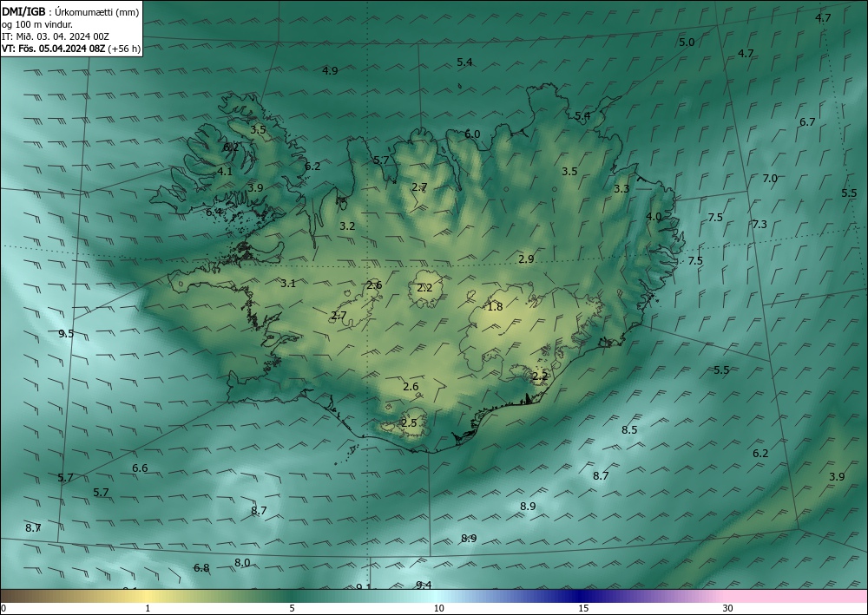Click the 8.0 value near the bottom
This screenshot has width=868, height=615.
click(242, 563)
